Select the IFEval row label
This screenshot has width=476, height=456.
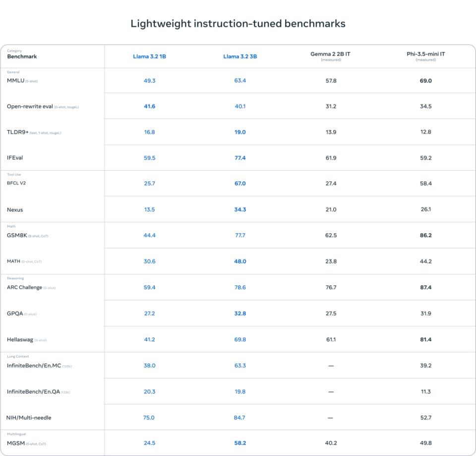click(15, 158)
